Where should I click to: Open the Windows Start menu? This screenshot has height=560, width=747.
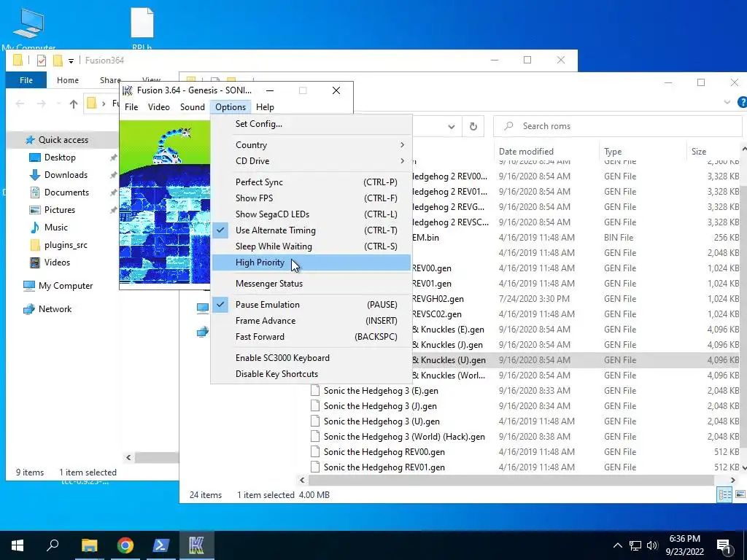point(18,545)
